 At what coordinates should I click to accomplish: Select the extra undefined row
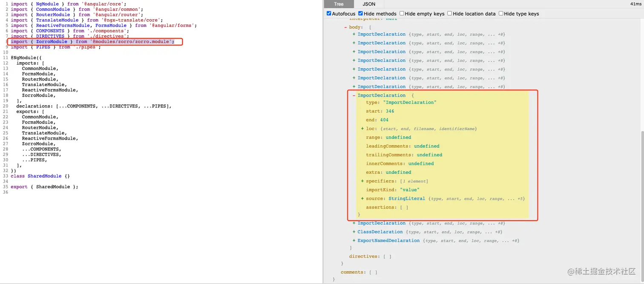pos(388,172)
